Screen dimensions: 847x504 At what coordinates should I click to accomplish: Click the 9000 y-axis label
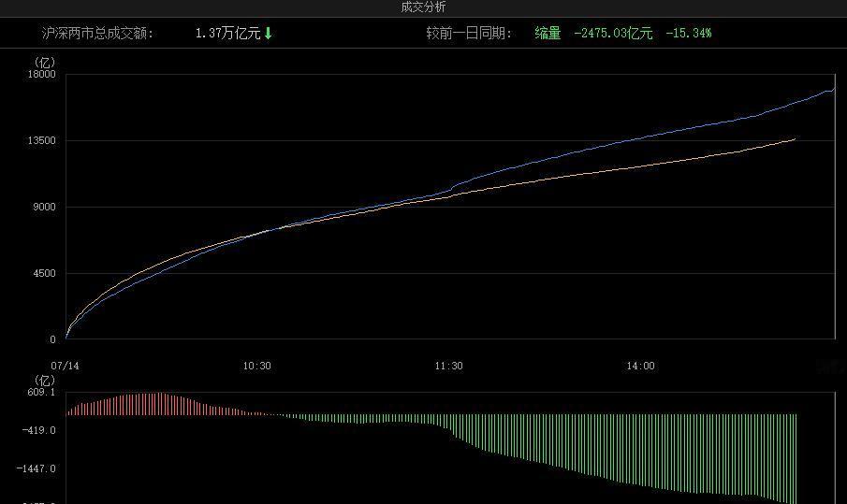point(44,207)
